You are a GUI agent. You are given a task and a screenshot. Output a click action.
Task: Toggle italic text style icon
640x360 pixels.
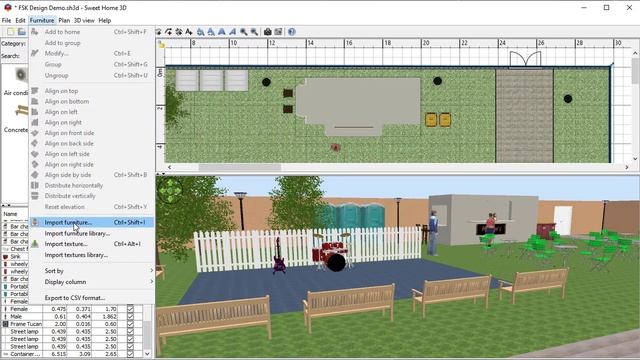click(232, 32)
